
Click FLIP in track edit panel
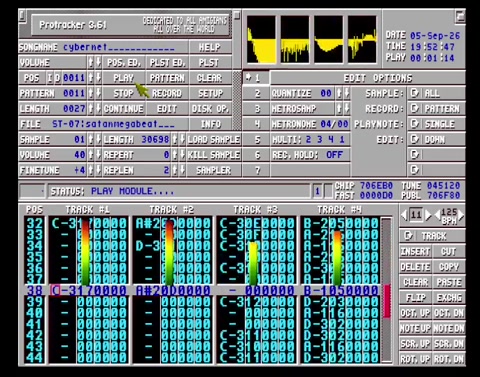tap(416, 297)
